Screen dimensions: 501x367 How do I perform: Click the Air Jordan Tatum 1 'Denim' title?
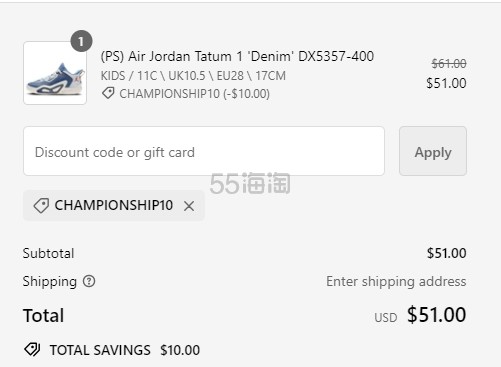point(237,56)
